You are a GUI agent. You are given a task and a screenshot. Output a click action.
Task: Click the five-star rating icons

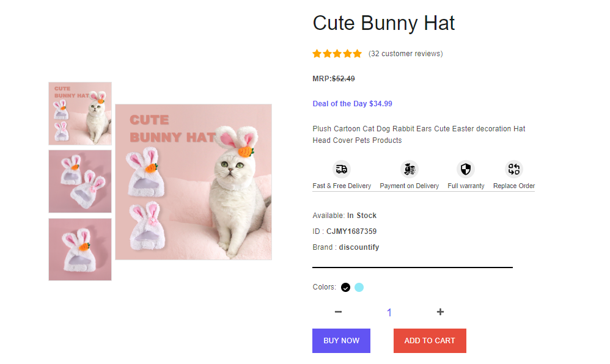coord(337,54)
